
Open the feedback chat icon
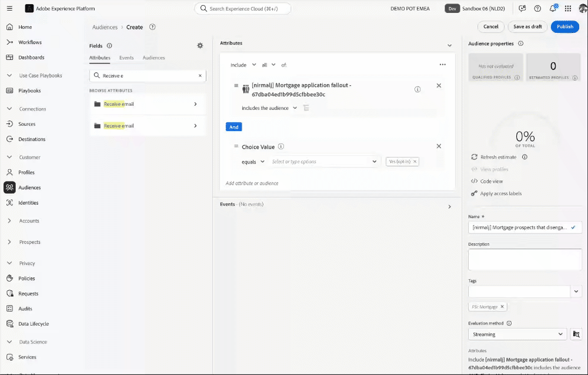522,8
